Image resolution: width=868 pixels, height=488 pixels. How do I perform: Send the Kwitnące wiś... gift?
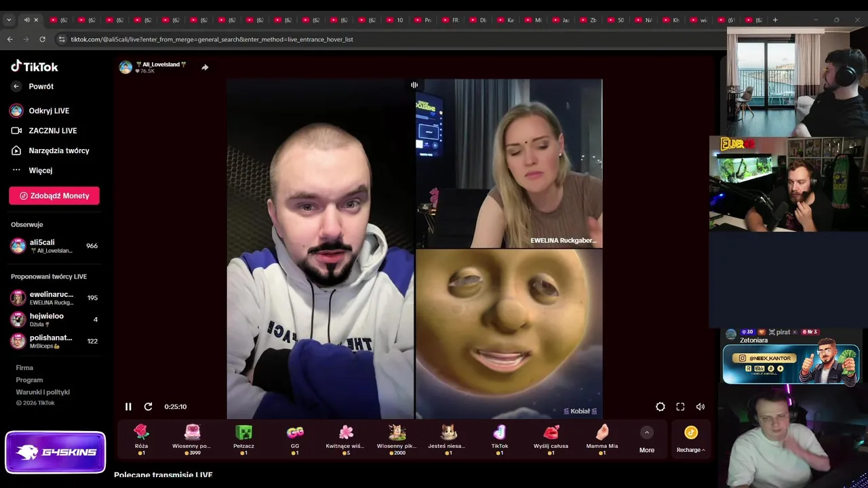346,439
